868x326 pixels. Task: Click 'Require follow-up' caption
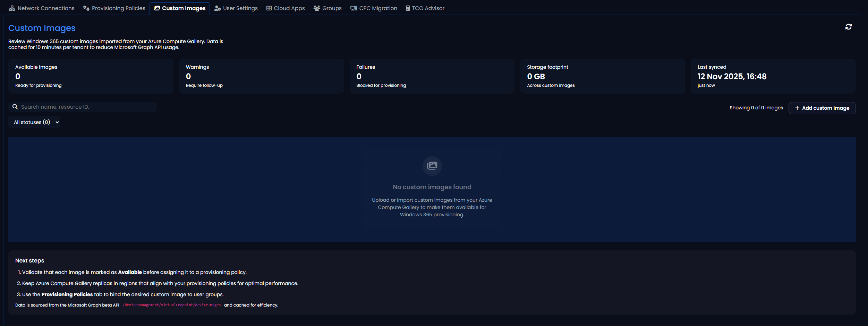click(204, 85)
